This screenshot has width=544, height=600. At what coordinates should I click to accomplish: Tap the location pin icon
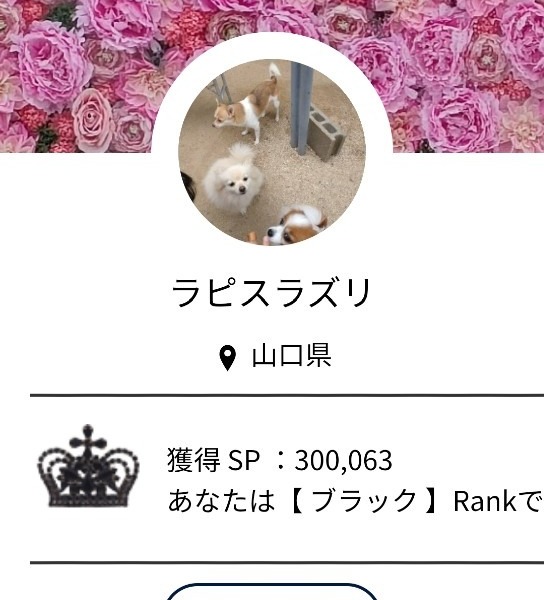coord(227,358)
